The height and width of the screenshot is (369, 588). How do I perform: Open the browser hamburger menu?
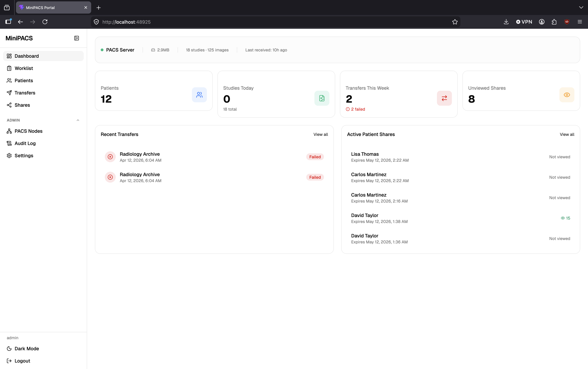click(580, 22)
